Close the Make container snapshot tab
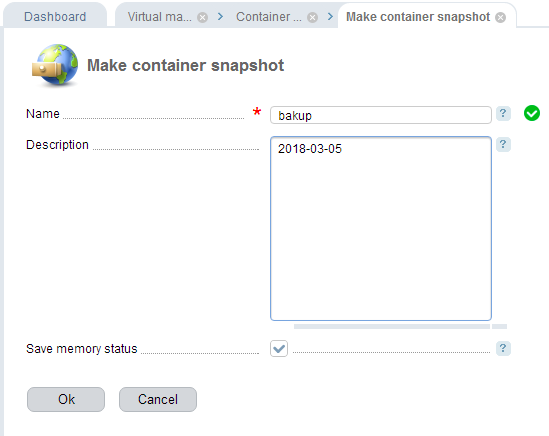Screen dimensions: 549x436 [500, 17]
